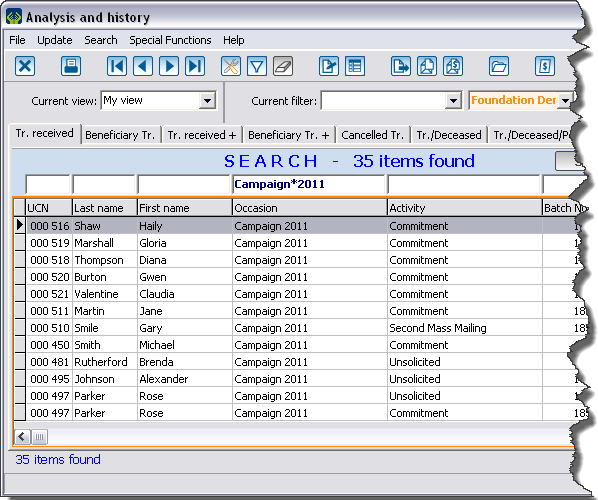Screen dimensions: 598x500
Task: Click Unsolicited activity in Johnson row
Action: pos(465,379)
